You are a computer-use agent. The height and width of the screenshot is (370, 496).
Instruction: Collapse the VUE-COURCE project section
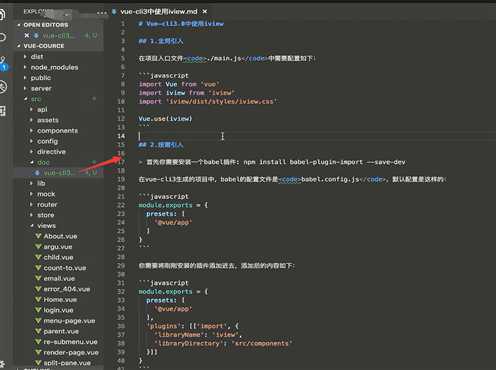(19, 46)
